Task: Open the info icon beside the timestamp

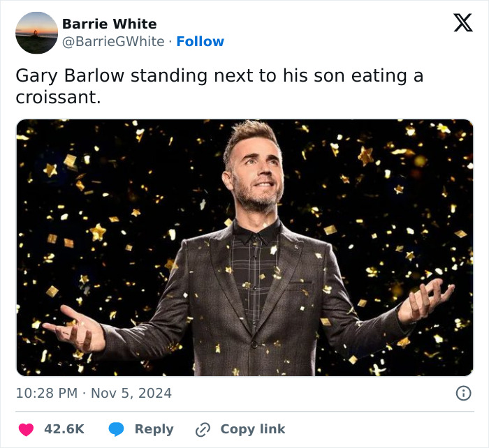Action: 462,394
